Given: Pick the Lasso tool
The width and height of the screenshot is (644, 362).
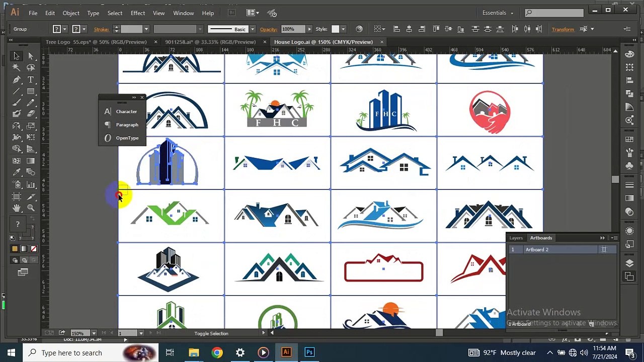Looking at the screenshot, I should [x=31, y=68].
